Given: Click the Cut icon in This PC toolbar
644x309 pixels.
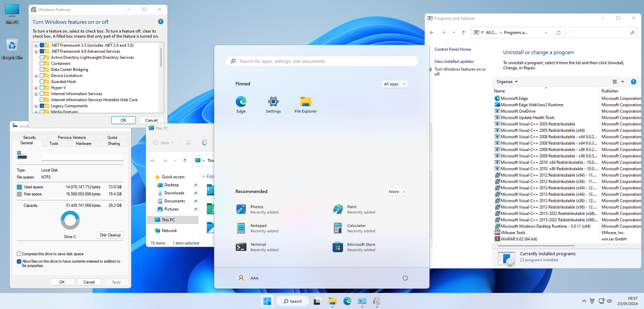Looking at the screenshot, I should [x=188, y=143].
